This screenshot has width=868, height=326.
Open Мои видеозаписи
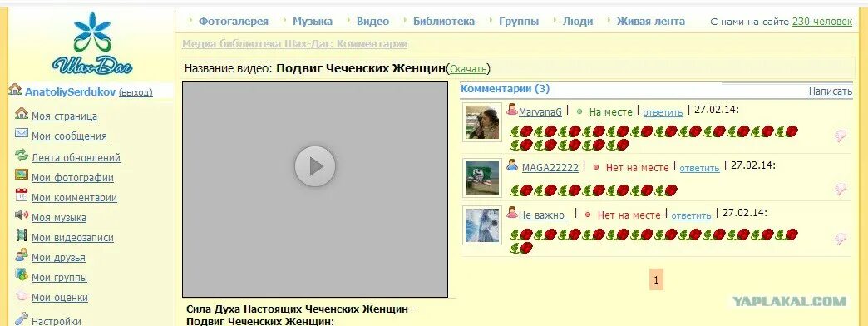pos(72,238)
